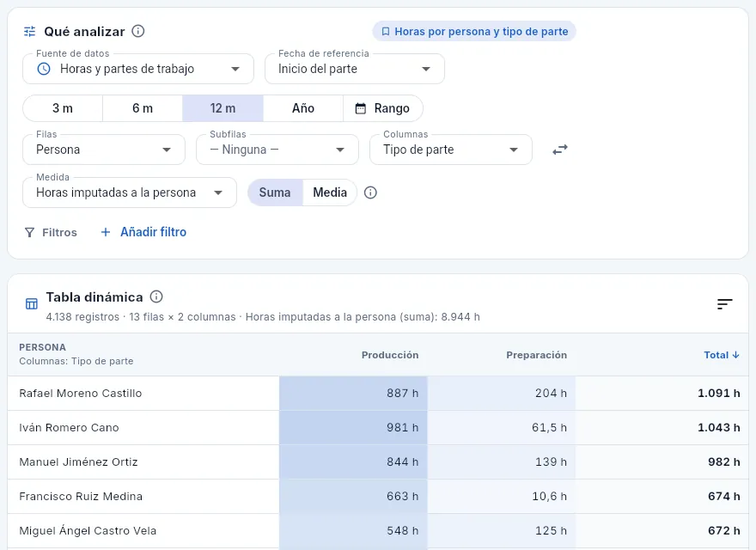This screenshot has height=550, width=756.
Task: Click the info icon beside Tabla dinámica
Action: point(156,296)
